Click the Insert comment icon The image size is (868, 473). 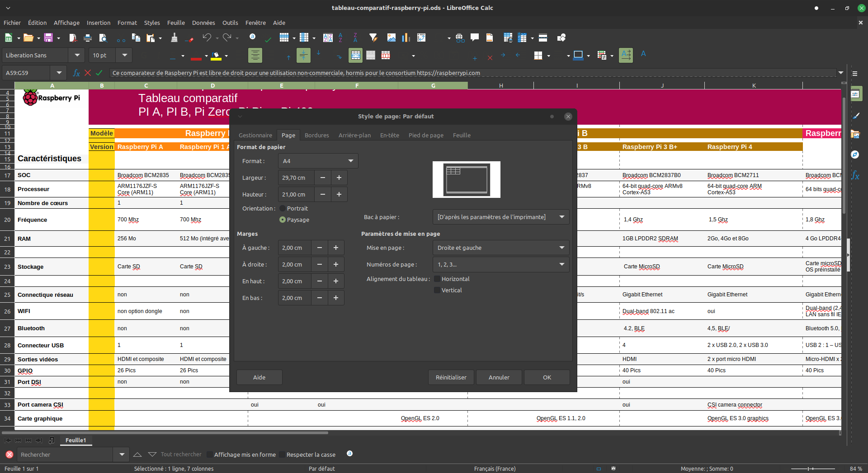click(475, 38)
